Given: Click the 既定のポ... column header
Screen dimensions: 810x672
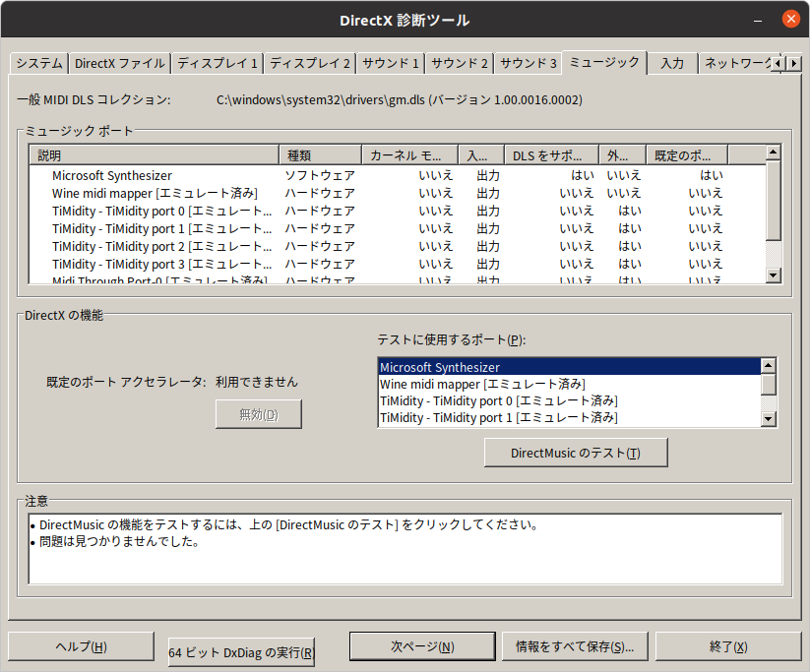Looking at the screenshot, I should (x=687, y=154).
